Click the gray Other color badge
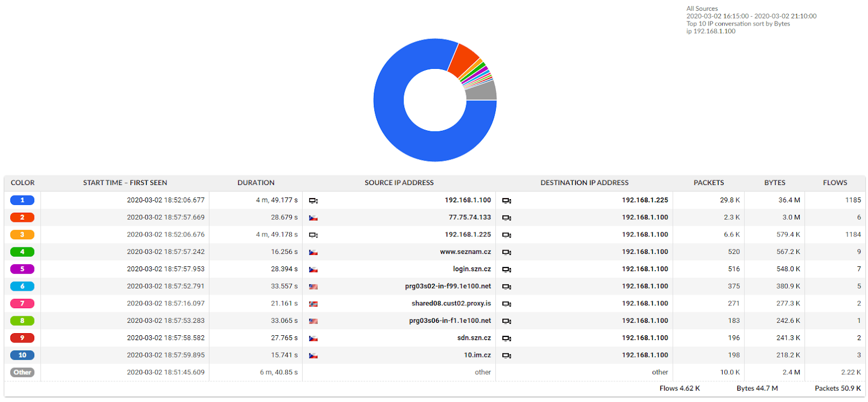The image size is (868, 402). coord(22,373)
